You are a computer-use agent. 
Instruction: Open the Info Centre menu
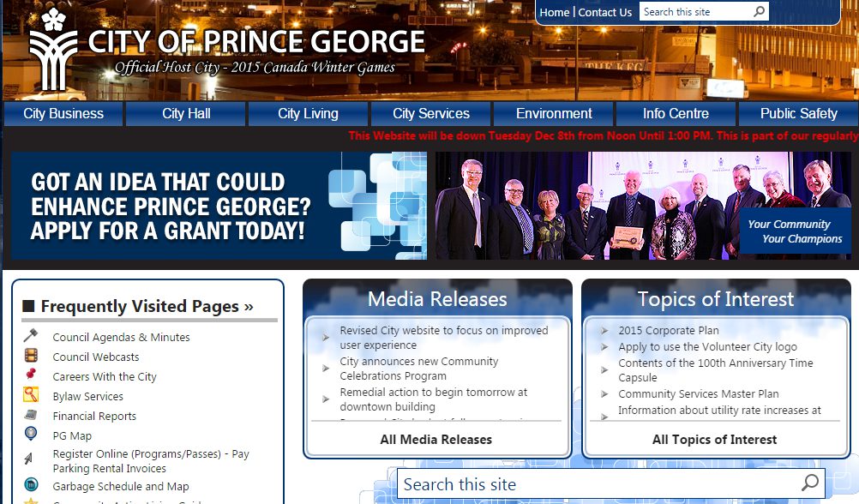pos(676,114)
